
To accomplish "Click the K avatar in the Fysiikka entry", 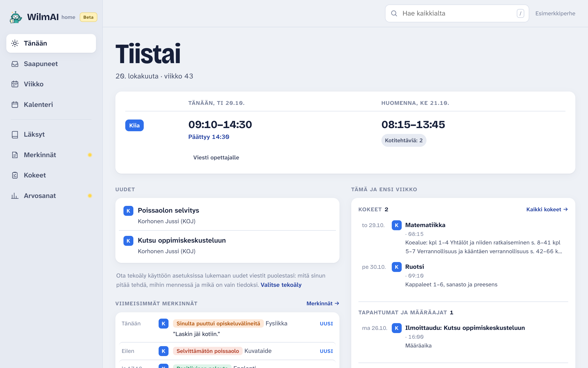I will pyautogui.click(x=163, y=323).
